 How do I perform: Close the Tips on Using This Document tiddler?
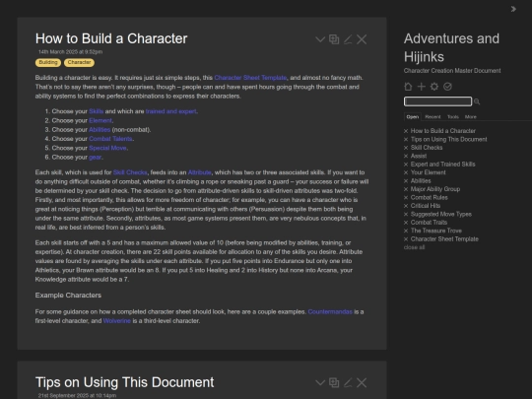click(362, 382)
